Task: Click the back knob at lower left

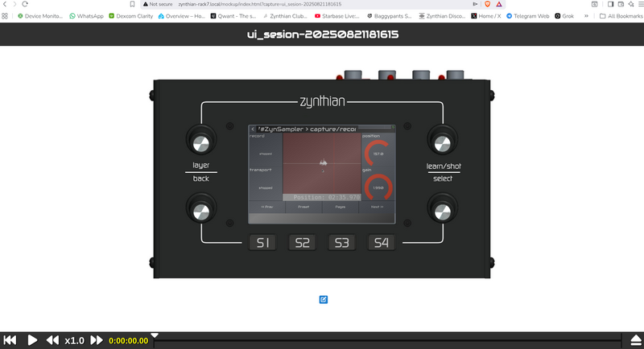Action: click(x=200, y=210)
